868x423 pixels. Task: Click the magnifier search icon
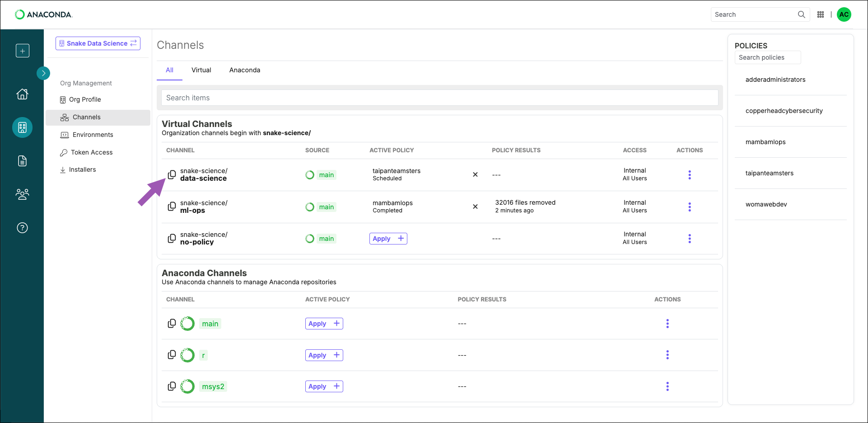(x=801, y=14)
